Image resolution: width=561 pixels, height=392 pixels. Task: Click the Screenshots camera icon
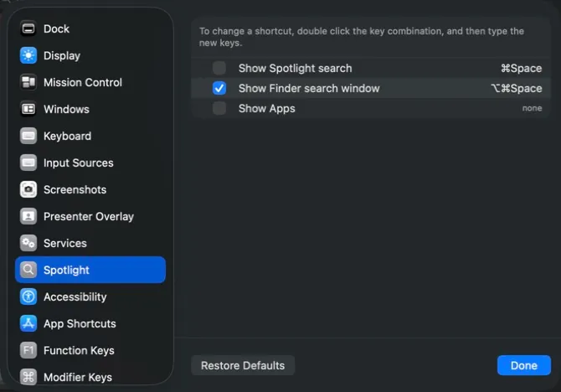point(28,189)
